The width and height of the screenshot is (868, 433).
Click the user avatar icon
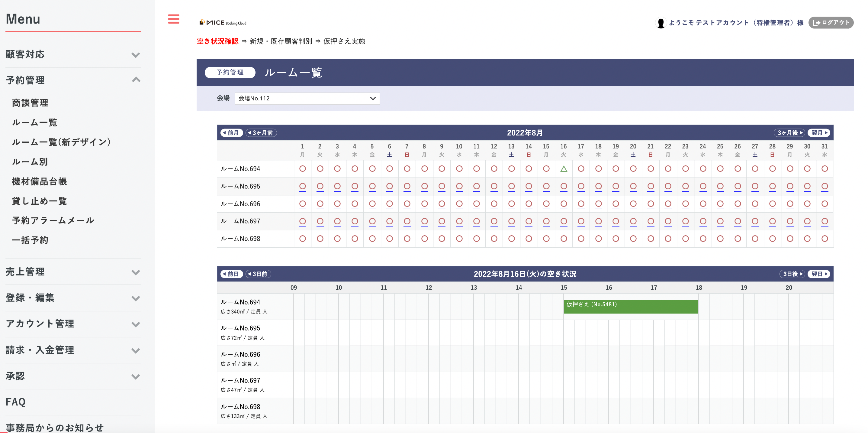click(x=661, y=23)
